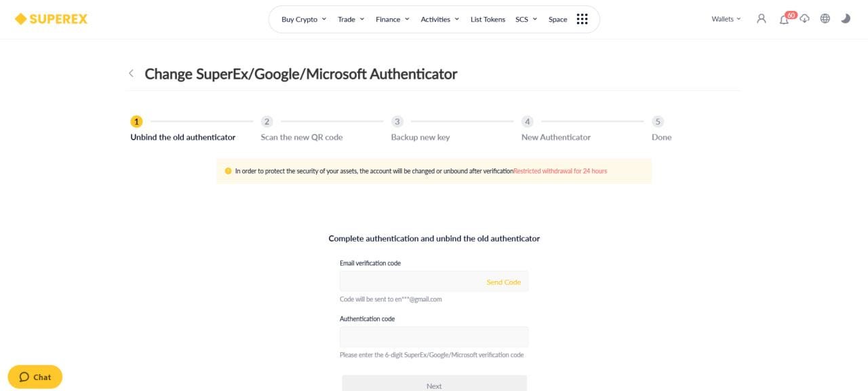868x391 pixels.
Task: Toggle dark mode moon icon
Action: pos(846,19)
